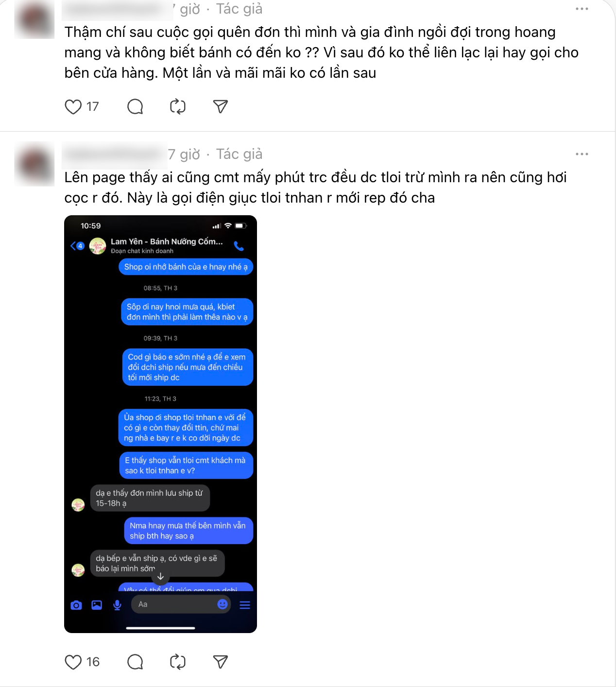
Task: Repost the first post
Action: (x=178, y=106)
